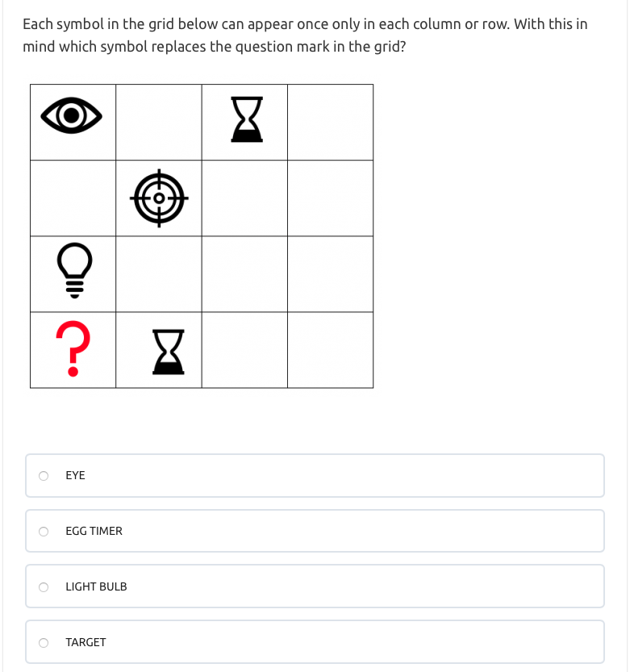Click the hourglass symbol in the bottom row
This screenshot has height=672, width=630.
(x=168, y=351)
